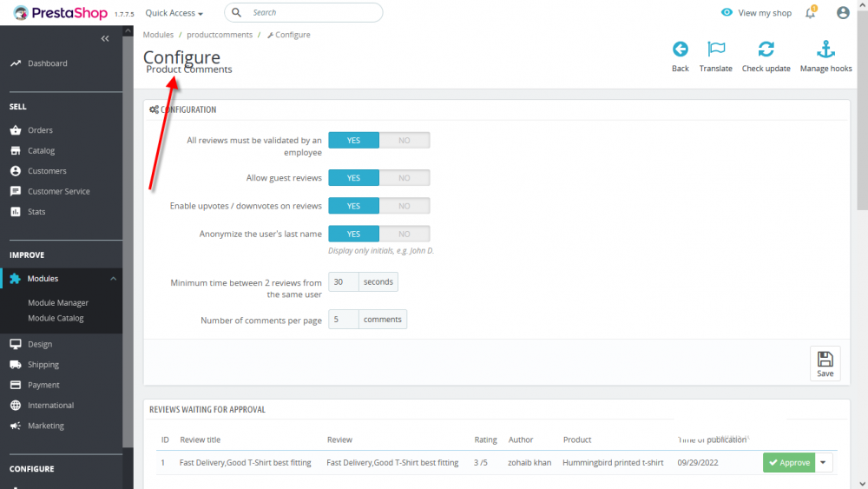868x489 pixels.
Task: Set Anonymize user's last name to YES
Action: click(354, 234)
